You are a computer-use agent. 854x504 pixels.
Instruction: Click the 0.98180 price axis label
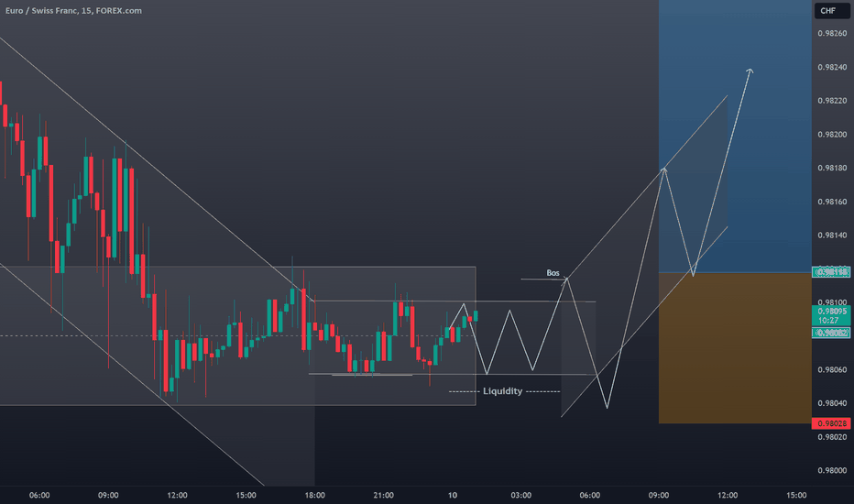832,168
